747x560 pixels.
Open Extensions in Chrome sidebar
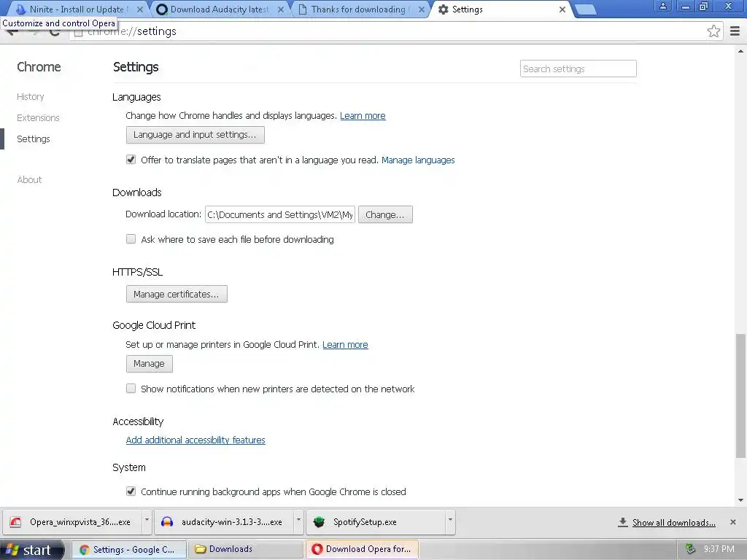tap(38, 117)
